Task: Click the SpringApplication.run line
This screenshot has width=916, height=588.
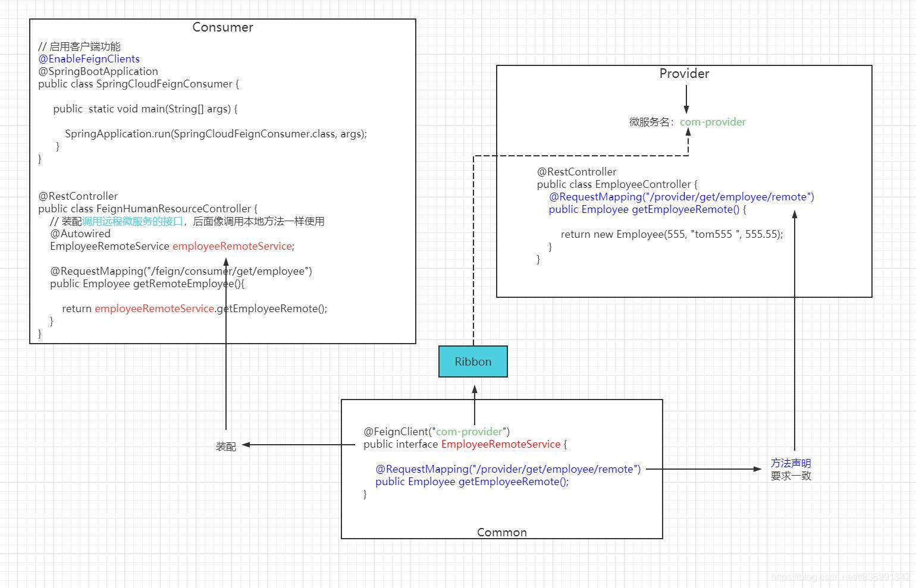Action: (216, 134)
